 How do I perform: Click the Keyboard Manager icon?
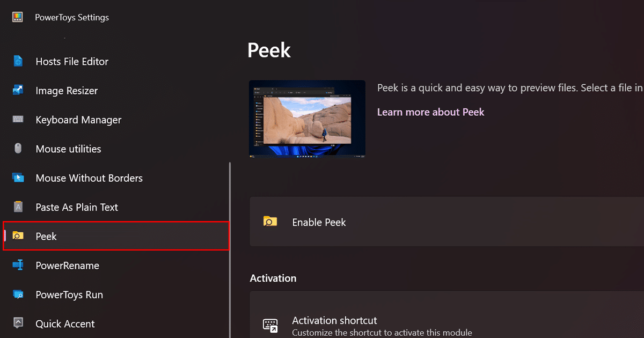[x=18, y=120]
